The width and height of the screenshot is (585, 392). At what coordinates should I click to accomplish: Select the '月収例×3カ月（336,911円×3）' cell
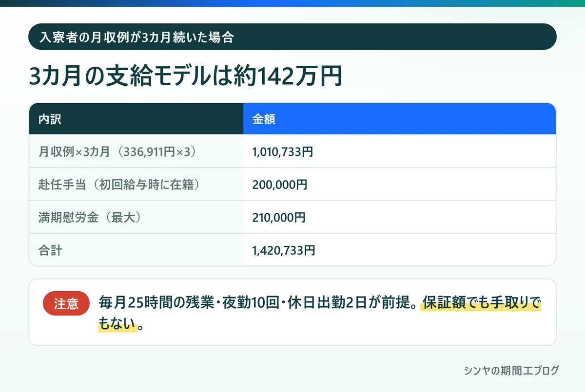[x=136, y=151]
